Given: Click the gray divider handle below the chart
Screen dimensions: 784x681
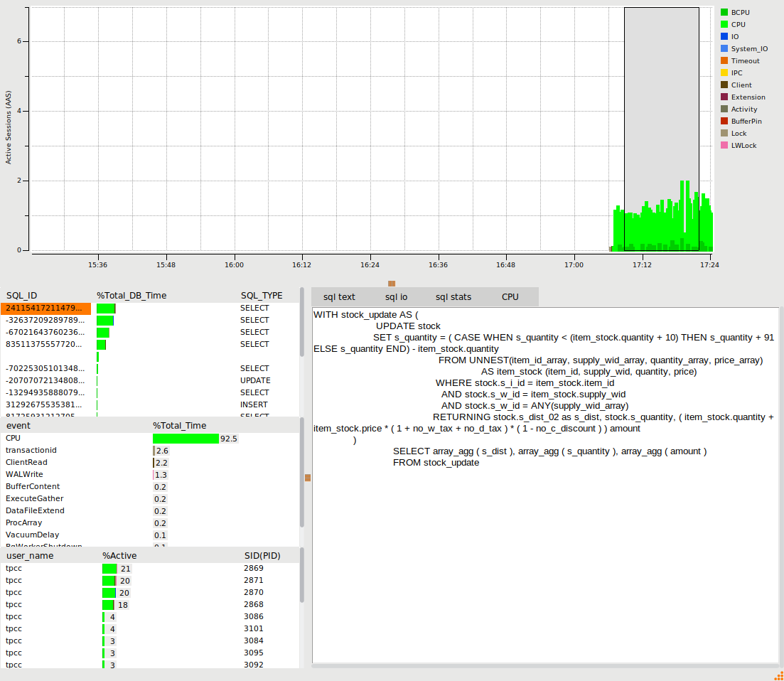Looking at the screenshot, I should point(392,283).
